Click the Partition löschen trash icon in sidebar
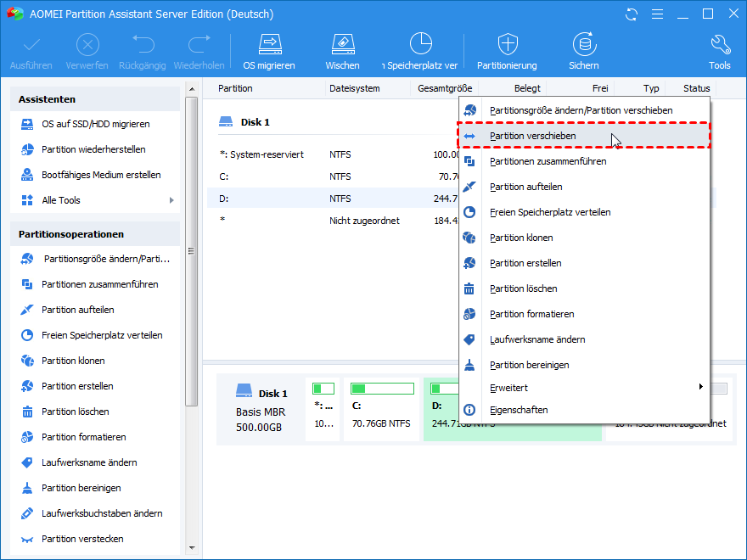The image size is (747, 560). coord(27,412)
